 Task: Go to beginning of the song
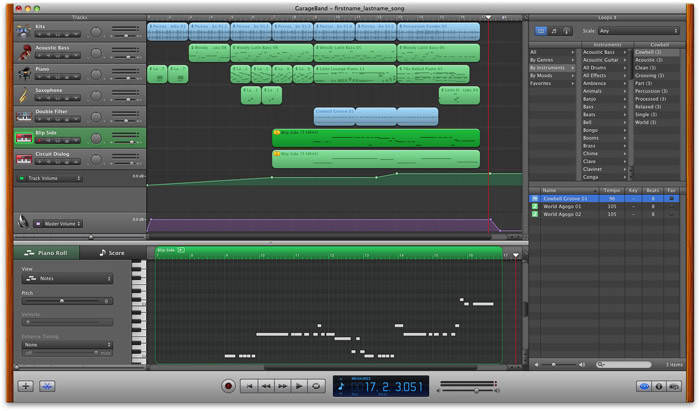[x=250, y=386]
